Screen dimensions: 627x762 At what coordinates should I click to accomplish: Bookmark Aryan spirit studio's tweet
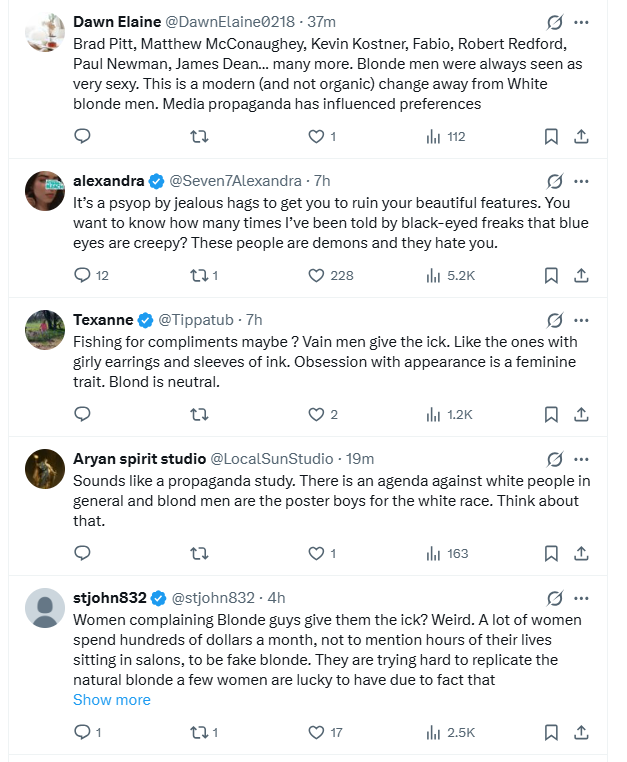pos(551,554)
